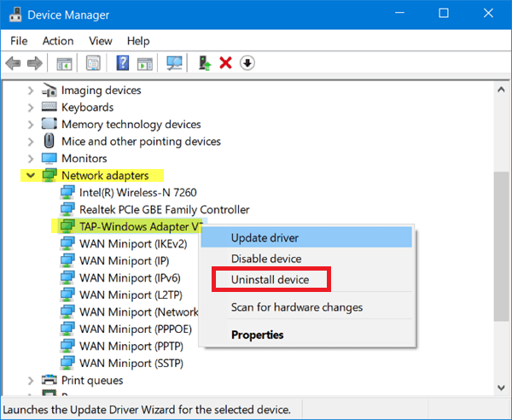Click the Realtek PCIe GBE controller icon

coord(67,209)
